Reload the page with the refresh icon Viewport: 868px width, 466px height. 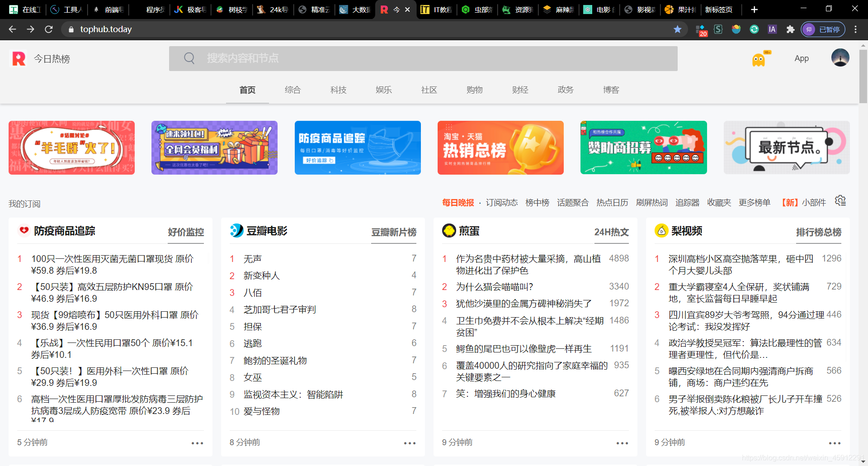click(49, 29)
